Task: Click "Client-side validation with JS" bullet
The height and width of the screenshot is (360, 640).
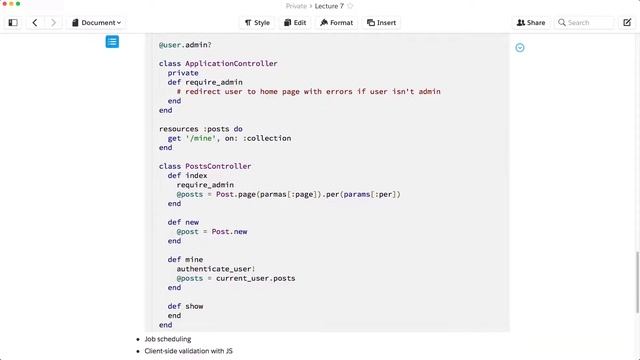Action: [x=189, y=351]
